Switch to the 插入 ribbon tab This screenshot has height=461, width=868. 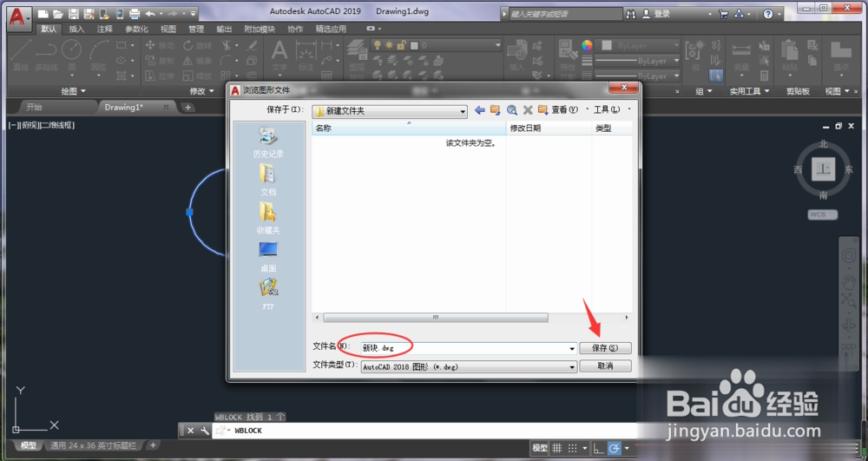point(76,29)
